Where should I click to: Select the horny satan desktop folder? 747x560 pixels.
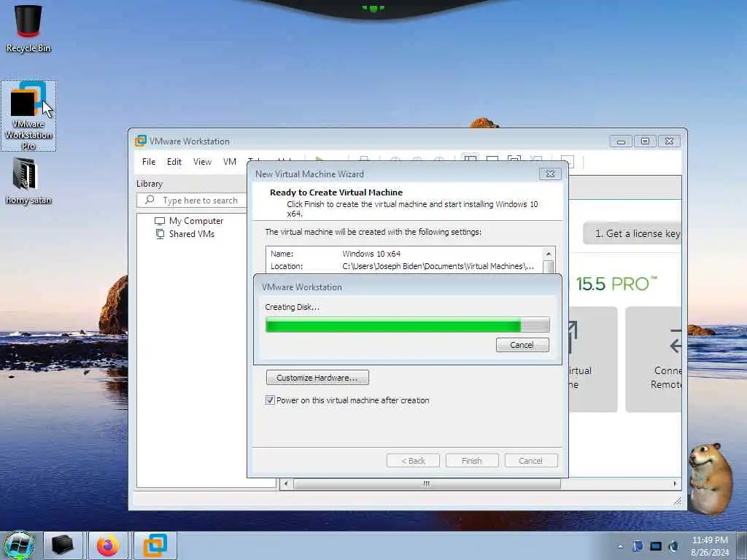(28, 181)
